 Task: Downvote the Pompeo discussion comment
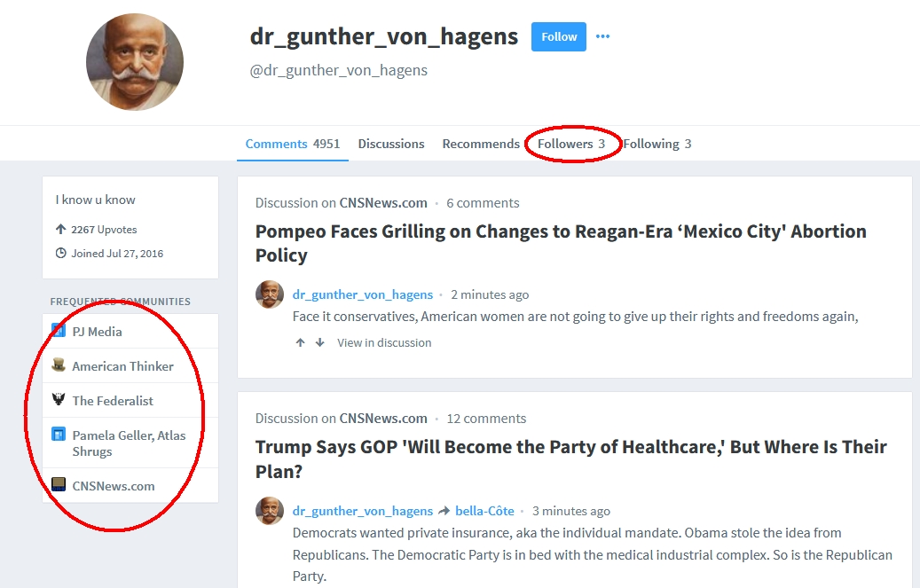(319, 342)
